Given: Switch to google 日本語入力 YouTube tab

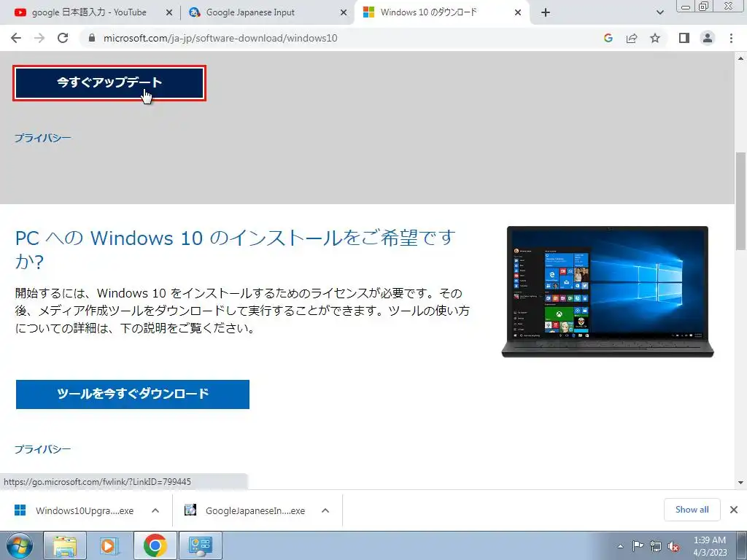Looking at the screenshot, I should click(x=88, y=12).
